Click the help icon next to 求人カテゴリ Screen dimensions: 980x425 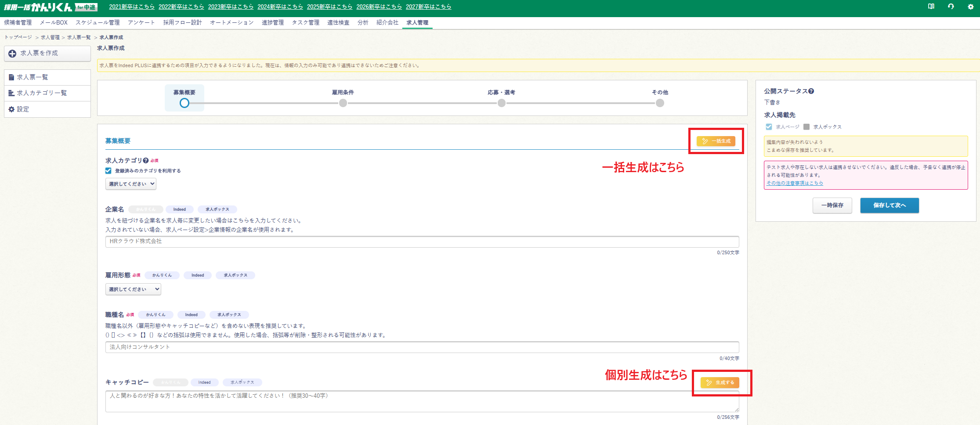[x=145, y=161]
